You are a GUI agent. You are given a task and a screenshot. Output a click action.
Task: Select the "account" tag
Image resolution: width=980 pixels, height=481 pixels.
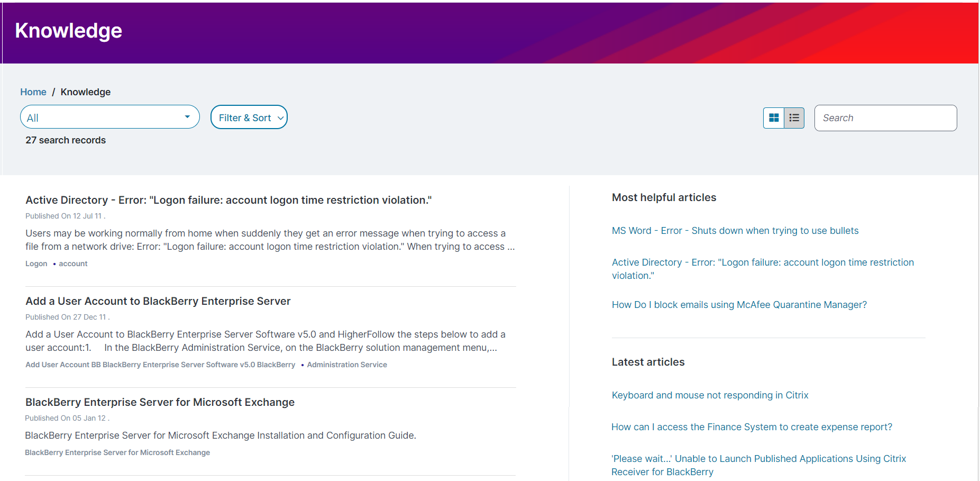coord(72,263)
